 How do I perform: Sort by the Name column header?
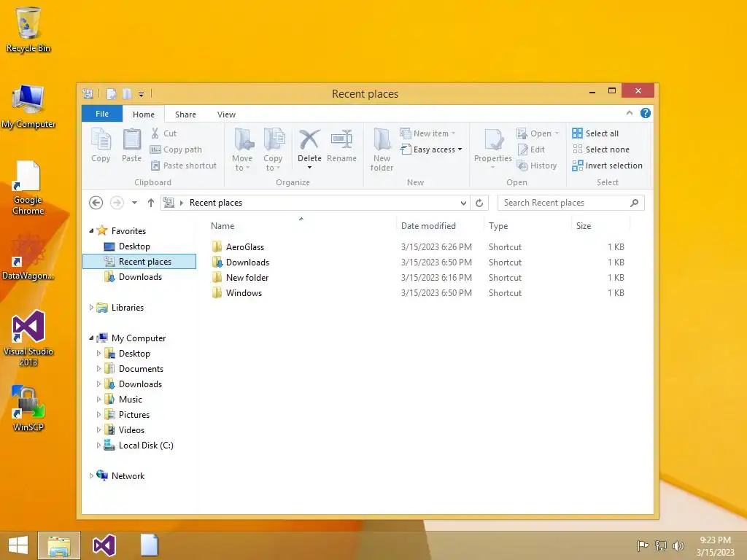(x=301, y=226)
